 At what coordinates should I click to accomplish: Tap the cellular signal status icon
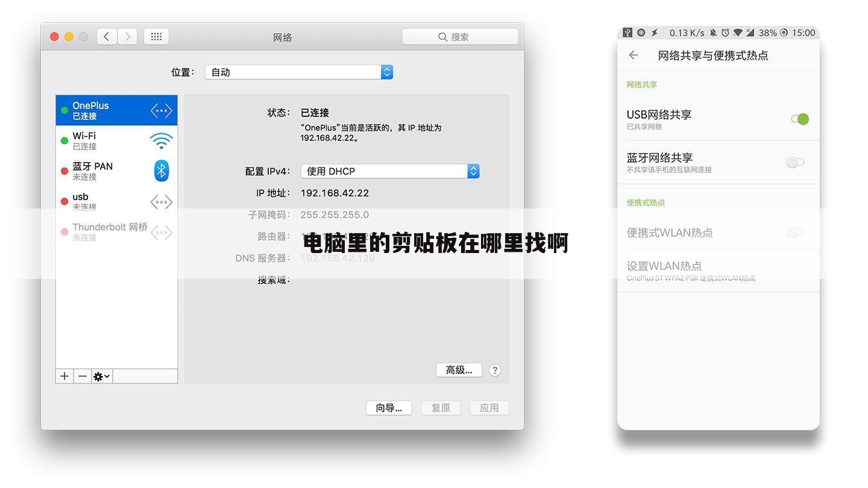tap(750, 33)
